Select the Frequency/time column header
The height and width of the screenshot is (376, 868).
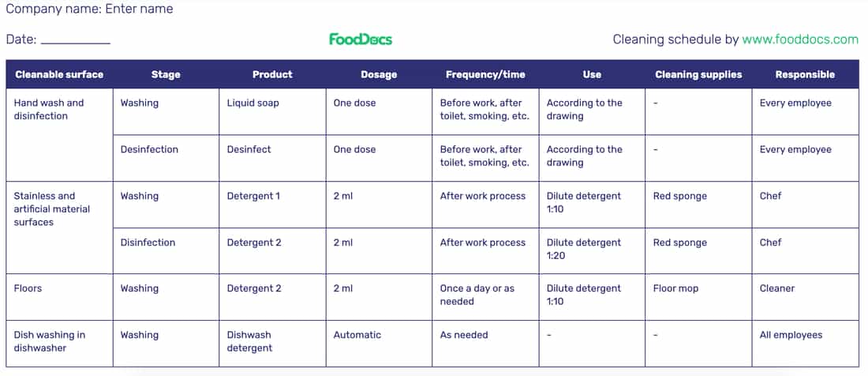[x=485, y=74]
